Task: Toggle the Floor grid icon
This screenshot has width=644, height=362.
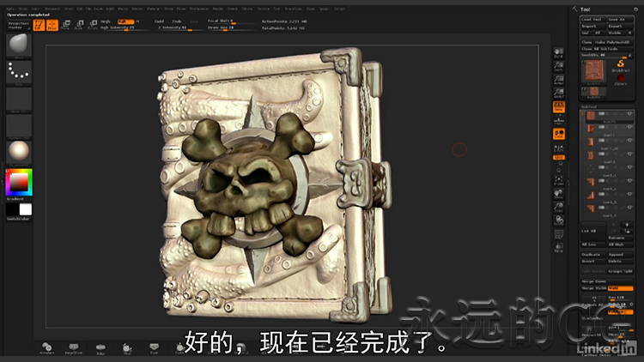Action: [559, 120]
